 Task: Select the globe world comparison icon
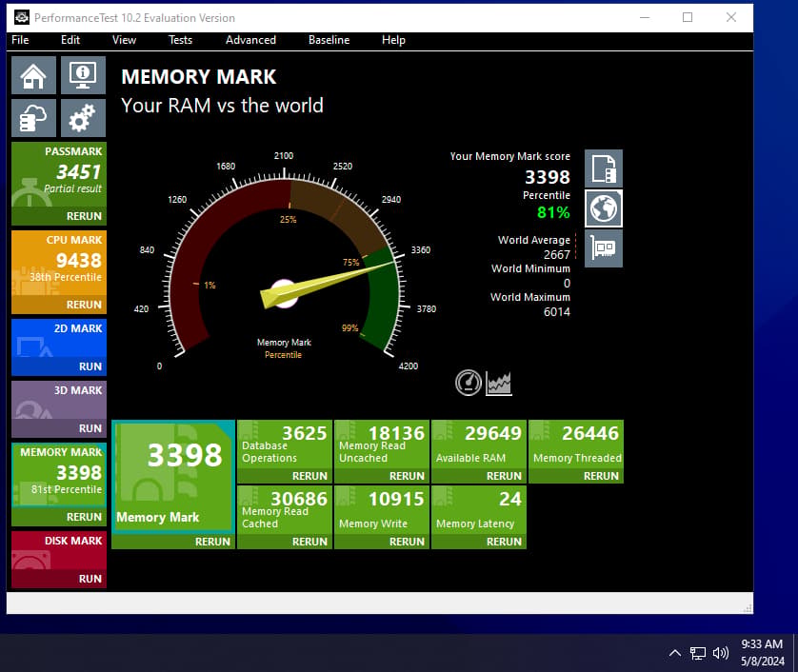point(604,208)
